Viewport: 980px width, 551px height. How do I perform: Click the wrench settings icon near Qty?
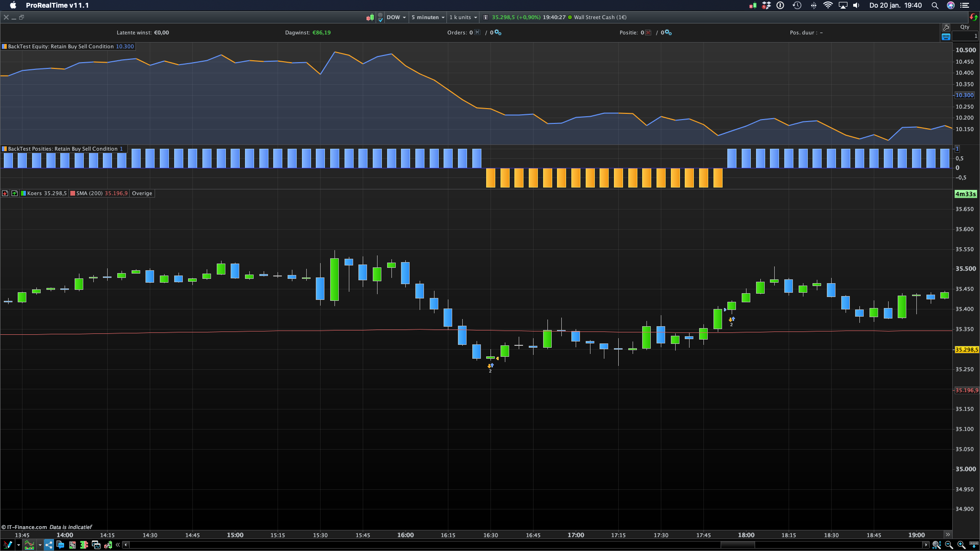click(x=946, y=27)
